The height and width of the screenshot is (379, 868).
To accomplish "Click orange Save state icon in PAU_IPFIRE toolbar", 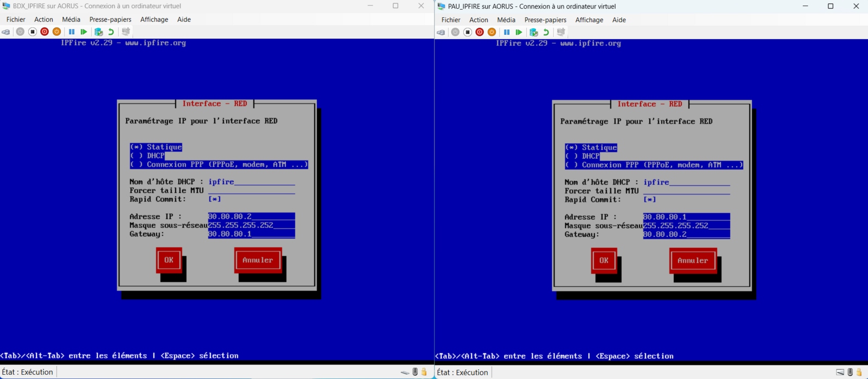I will pos(492,33).
